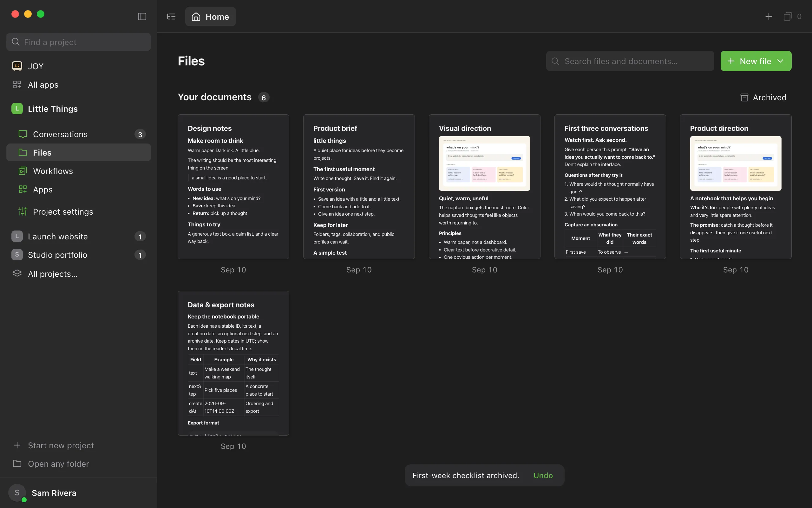This screenshot has height=508, width=812.
Task: Click the All projects layers icon
Action: [17, 273]
